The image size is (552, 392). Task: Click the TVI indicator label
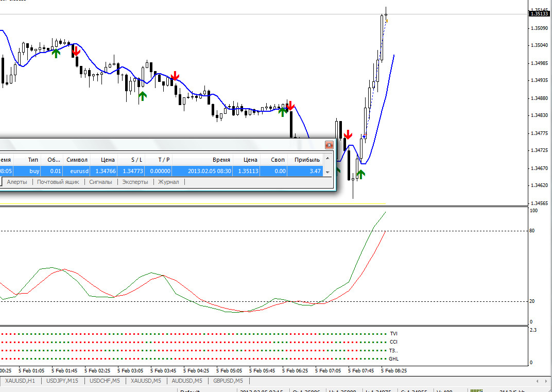[393, 333]
